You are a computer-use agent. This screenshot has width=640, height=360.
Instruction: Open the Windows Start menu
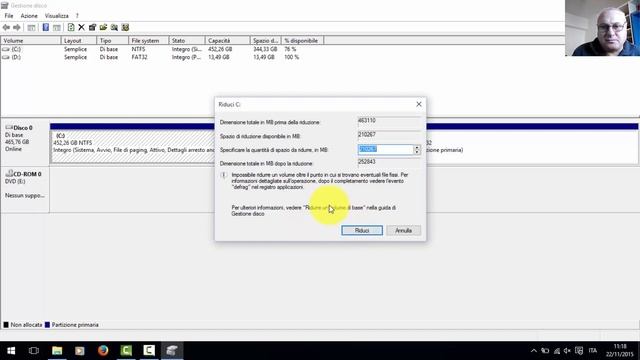pyautogui.click(x=11, y=351)
